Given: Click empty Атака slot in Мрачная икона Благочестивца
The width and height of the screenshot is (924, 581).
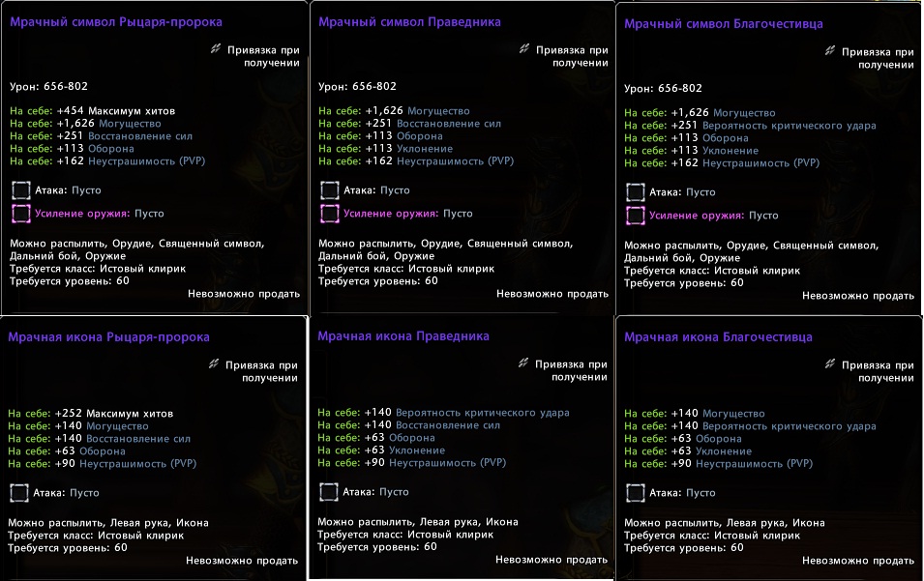Looking at the screenshot, I should (636, 493).
